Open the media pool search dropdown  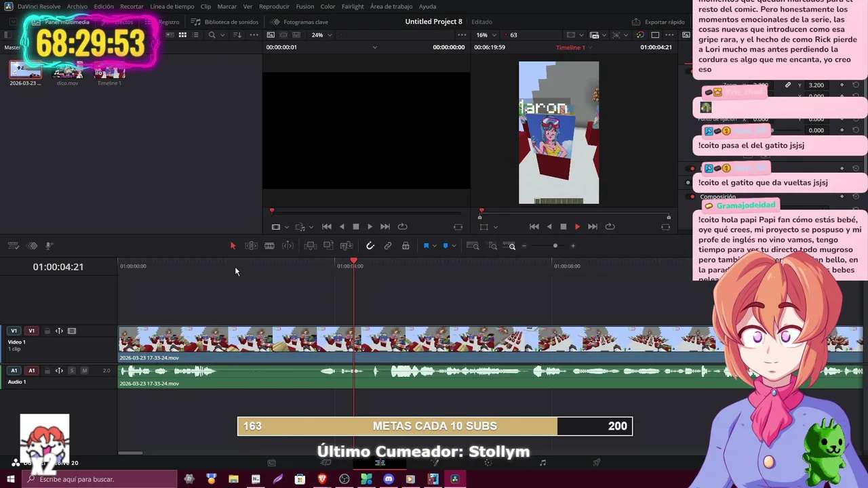point(223,35)
